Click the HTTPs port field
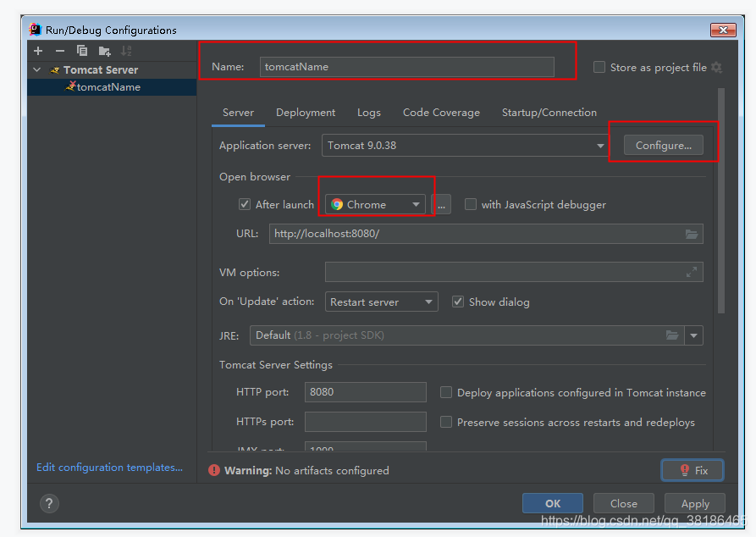The height and width of the screenshot is (537, 756). pyautogui.click(x=366, y=422)
